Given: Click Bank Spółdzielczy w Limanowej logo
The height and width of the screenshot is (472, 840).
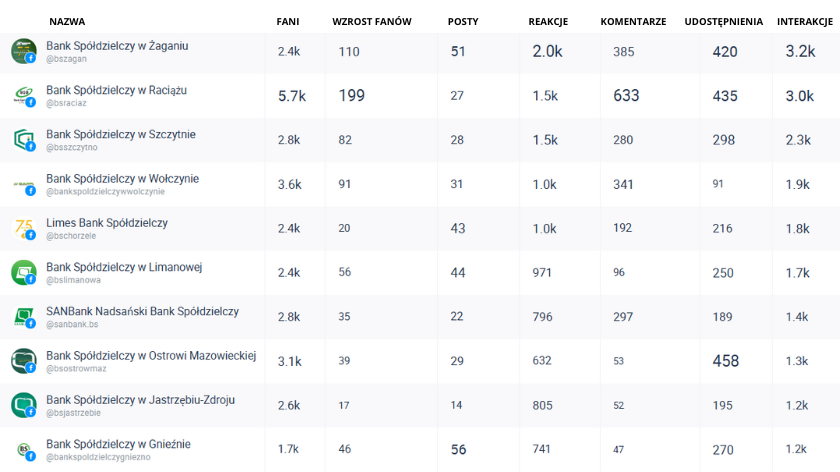Looking at the screenshot, I should pyautogui.click(x=23, y=272).
